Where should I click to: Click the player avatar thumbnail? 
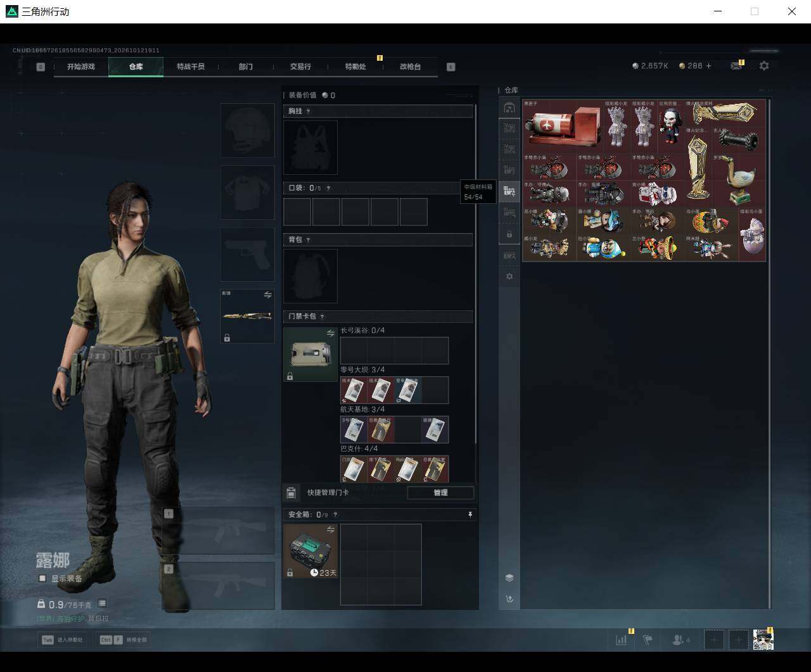[x=763, y=640]
